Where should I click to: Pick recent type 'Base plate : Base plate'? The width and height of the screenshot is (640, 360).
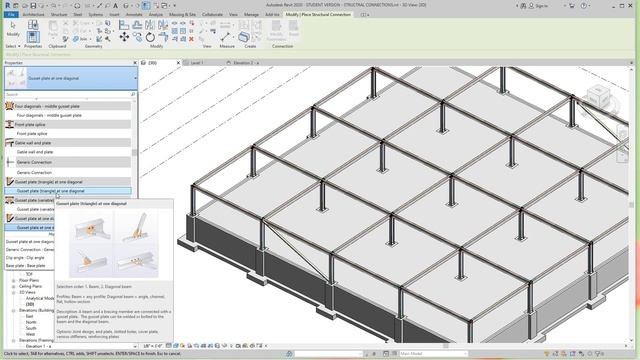pos(25,265)
